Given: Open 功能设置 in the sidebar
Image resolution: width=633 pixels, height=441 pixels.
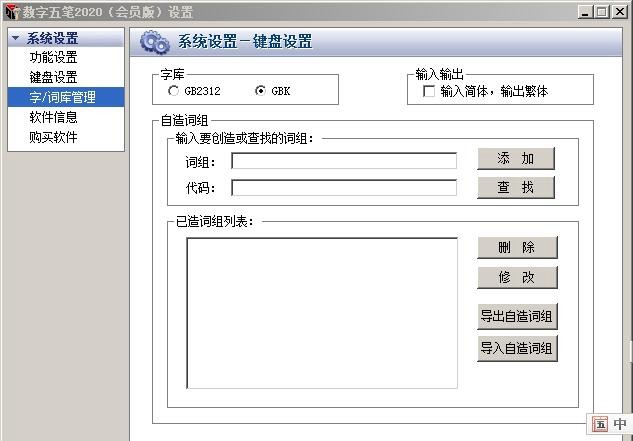Looking at the screenshot, I should tap(53, 57).
